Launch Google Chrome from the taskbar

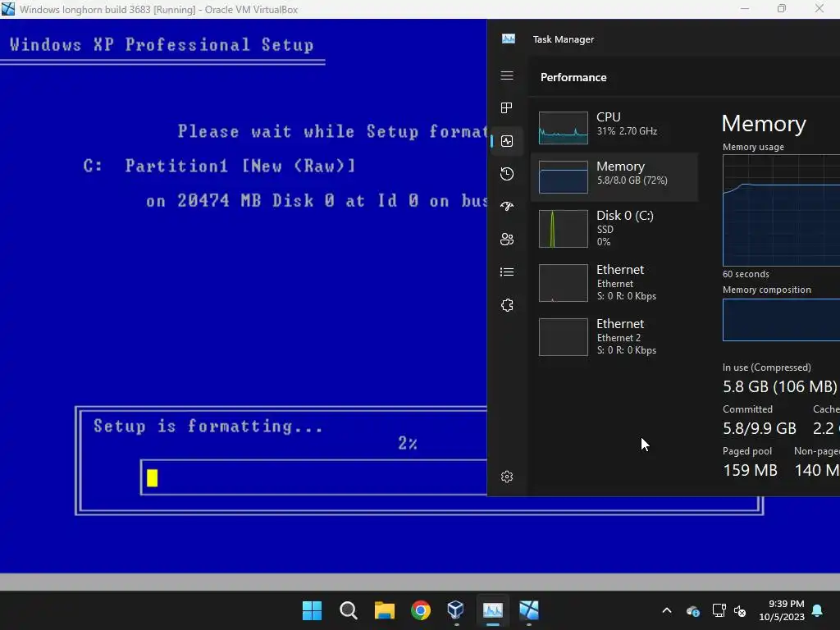click(x=421, y=610)
